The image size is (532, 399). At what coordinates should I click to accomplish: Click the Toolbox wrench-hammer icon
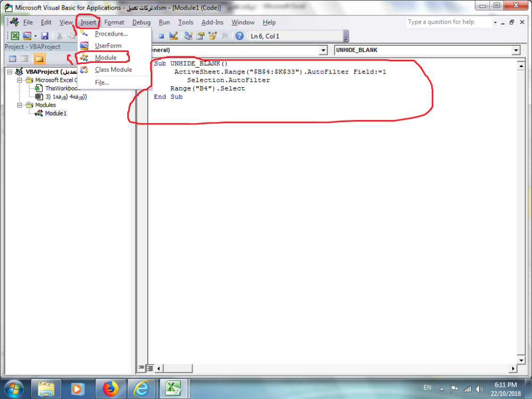pos(225,36)
